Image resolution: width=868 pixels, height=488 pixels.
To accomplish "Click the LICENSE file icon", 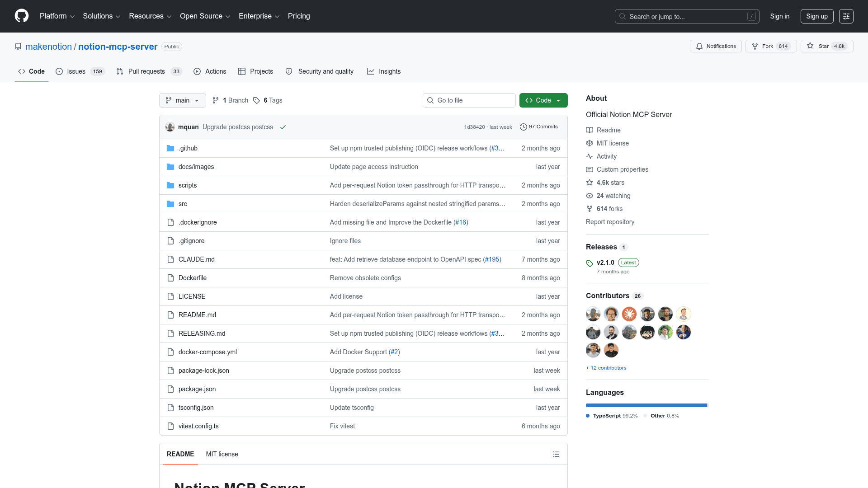I will [x=170, y=296].
